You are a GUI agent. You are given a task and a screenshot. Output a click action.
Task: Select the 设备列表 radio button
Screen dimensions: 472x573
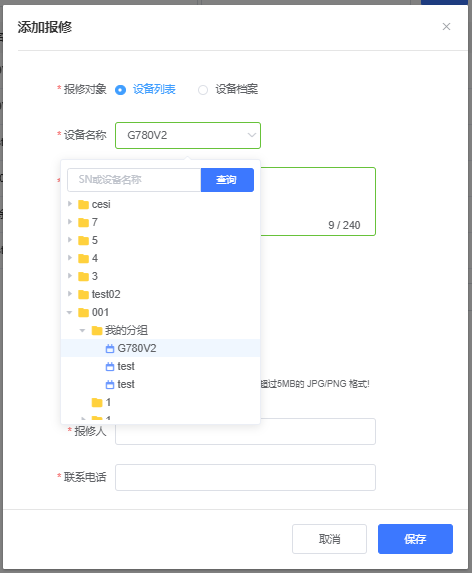[121, 90]
